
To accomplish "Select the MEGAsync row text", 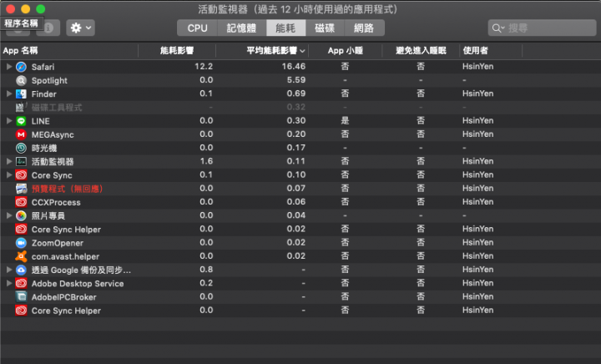I will point(53,135).
